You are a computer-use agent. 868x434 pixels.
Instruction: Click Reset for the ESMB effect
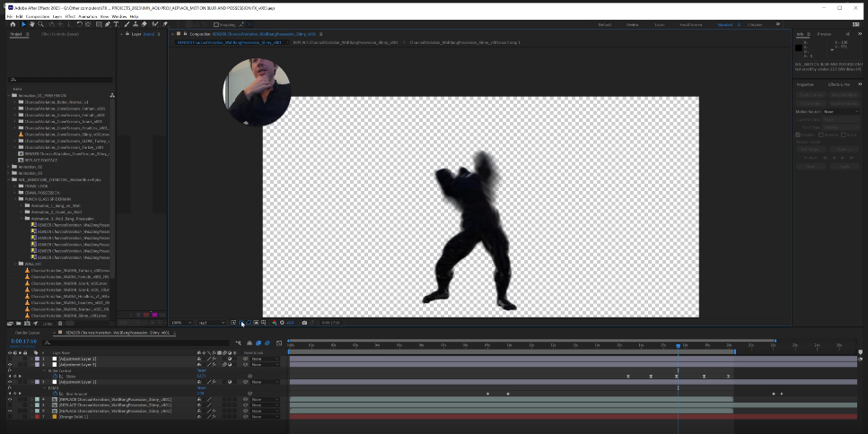(201, 388)
